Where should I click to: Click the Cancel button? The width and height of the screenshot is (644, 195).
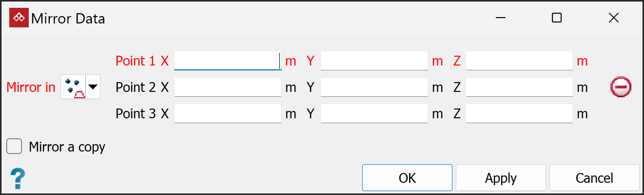(594, 178)
